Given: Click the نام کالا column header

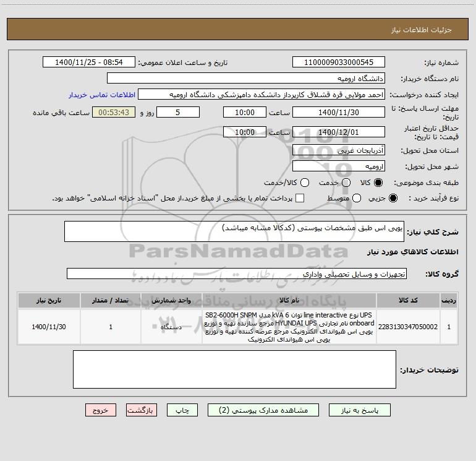Looking at the screenshot, I should point(289,301).
